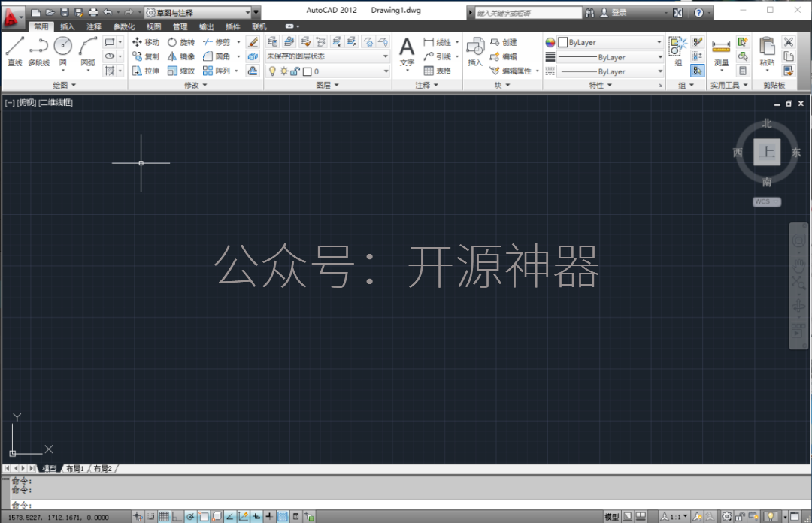The height and width of the screenshot is (523, 812).
Task: Click the rectangle tool icon in 绘图 panel
Action: [110, 42]
